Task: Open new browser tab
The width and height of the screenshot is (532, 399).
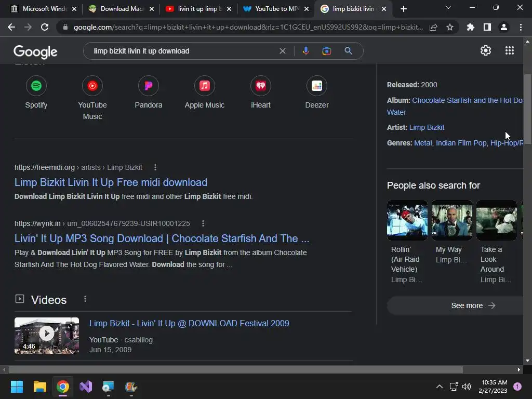Action: coord(403,9)
